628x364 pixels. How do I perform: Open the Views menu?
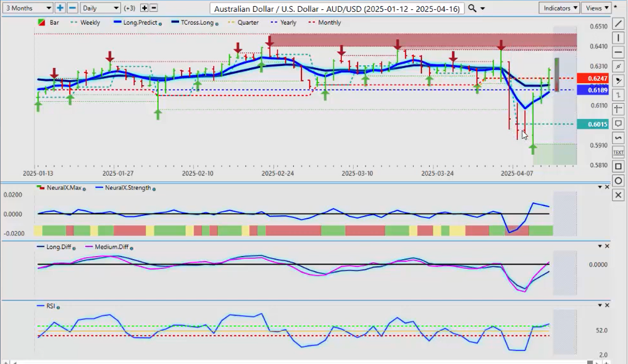coord(597,8)
